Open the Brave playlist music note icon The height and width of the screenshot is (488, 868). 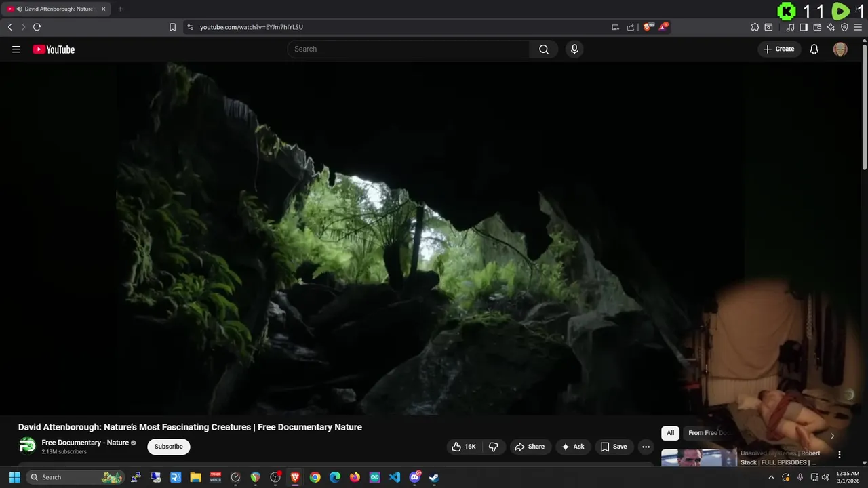[790, 27]
